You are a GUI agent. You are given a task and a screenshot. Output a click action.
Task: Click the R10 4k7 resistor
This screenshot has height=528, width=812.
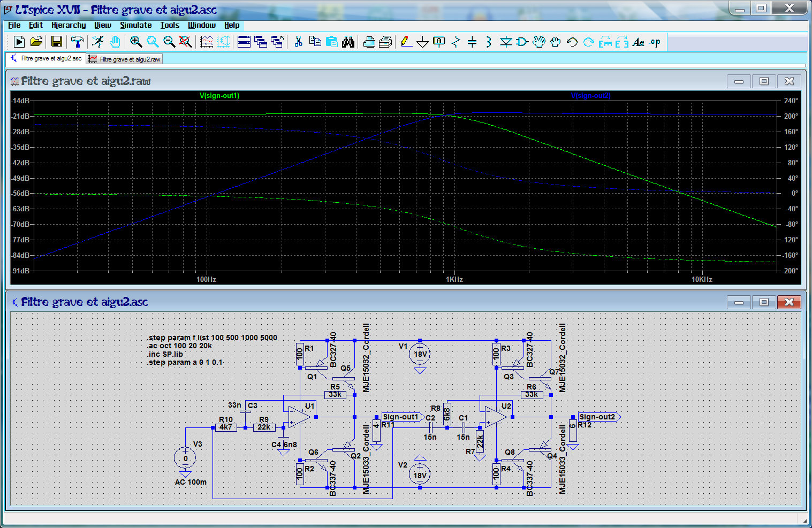(226, 427)
